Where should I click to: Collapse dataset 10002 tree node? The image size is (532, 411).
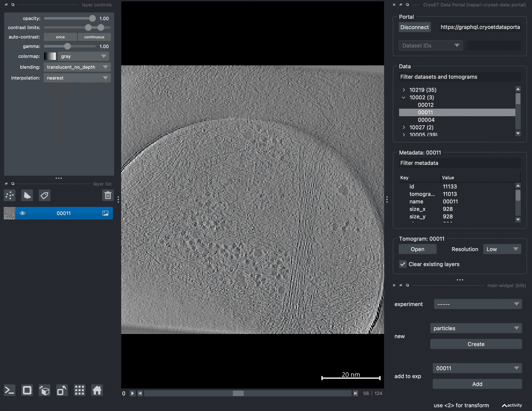404,97
